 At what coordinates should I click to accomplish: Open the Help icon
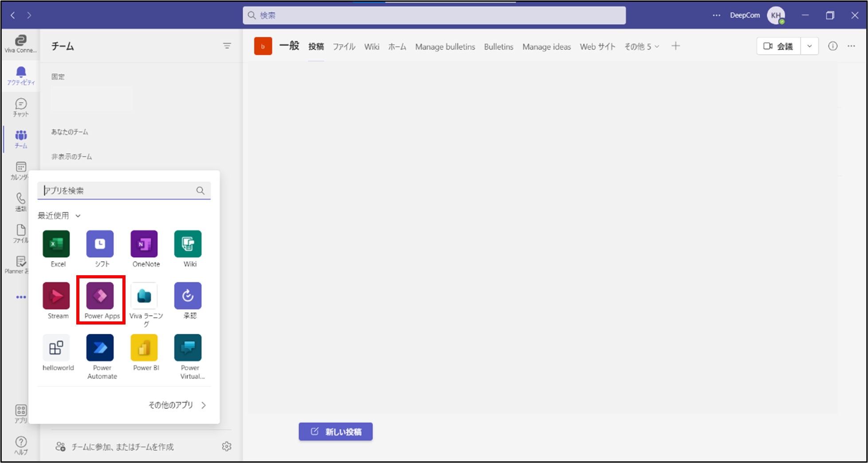coord(21,445)
